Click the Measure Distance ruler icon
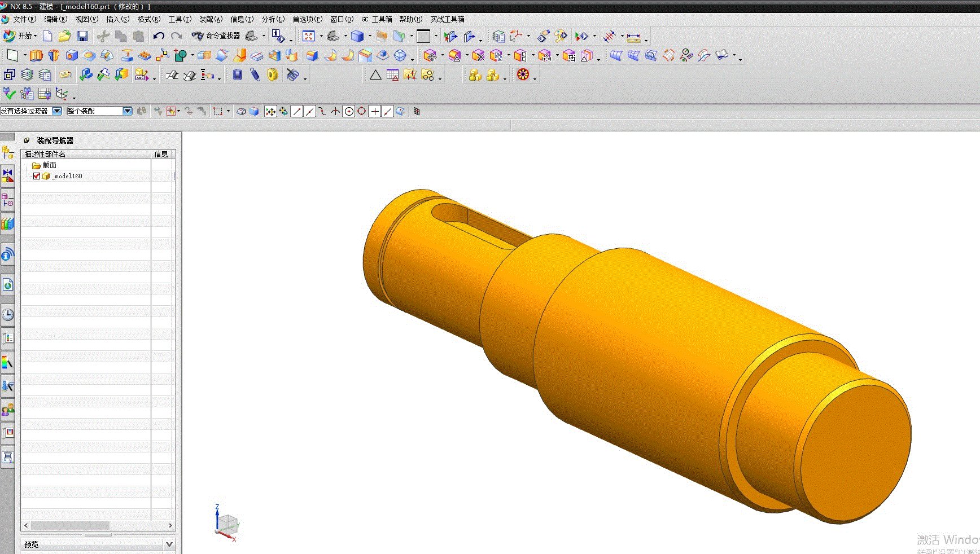980x554 pixels. point(633,37)
